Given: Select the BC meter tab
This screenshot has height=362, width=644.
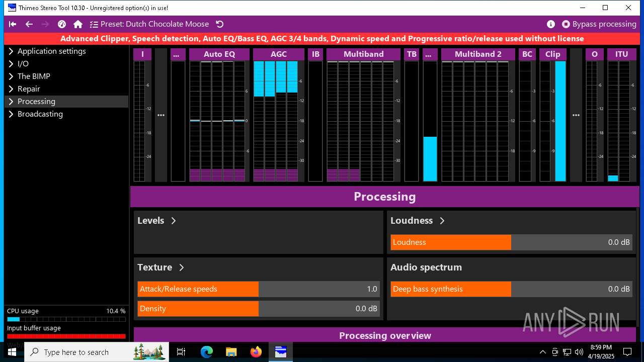Looking at the screenshot, I should 527,54.
